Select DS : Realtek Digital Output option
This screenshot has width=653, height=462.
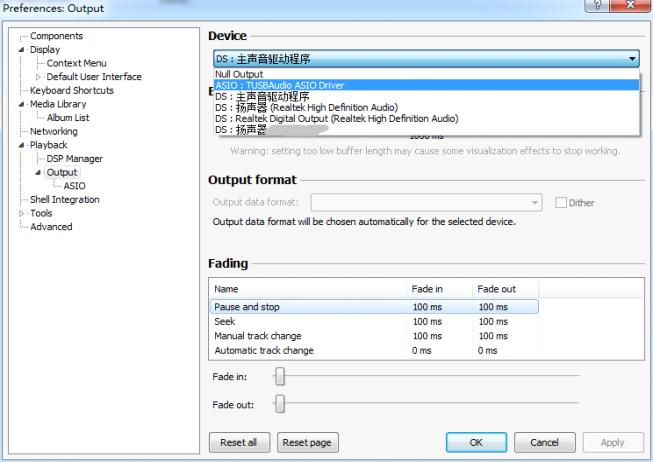point(336,118)
